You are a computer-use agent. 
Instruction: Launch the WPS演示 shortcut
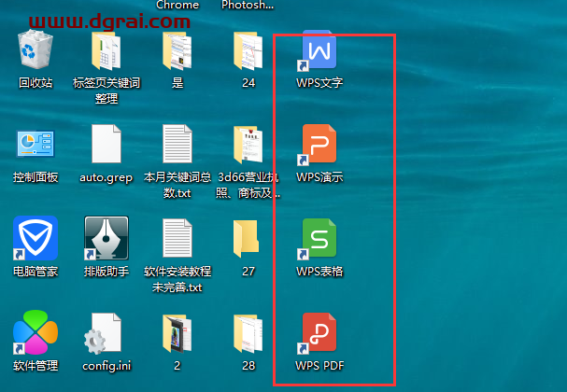coord(319,145)
